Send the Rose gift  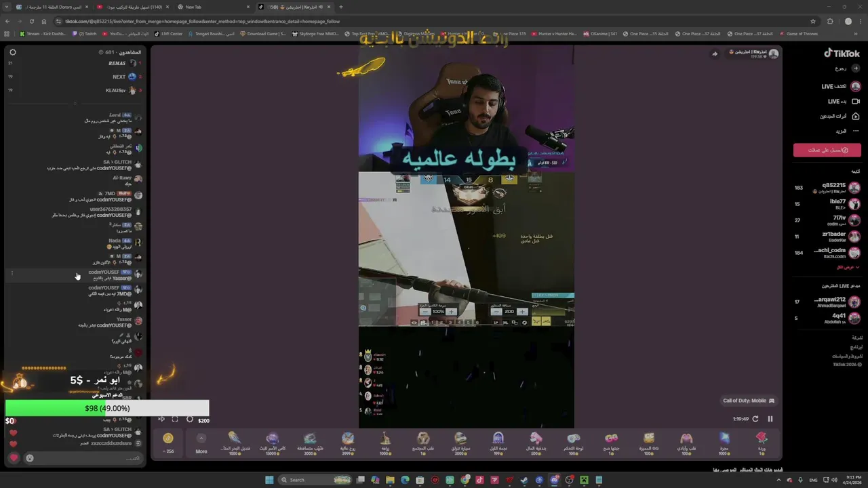coord(761,443)
